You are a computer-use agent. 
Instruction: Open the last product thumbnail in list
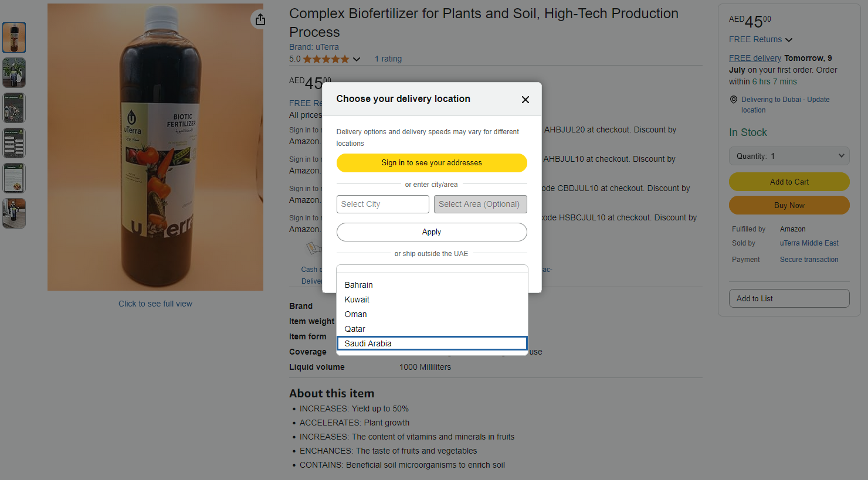[x=14, y=213]
